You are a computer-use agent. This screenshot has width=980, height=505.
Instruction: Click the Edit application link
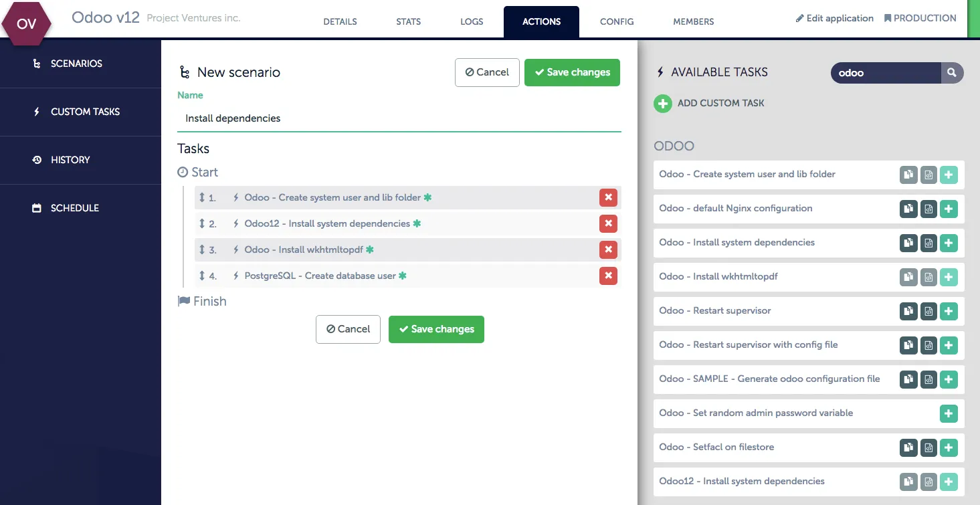(834, 18)
